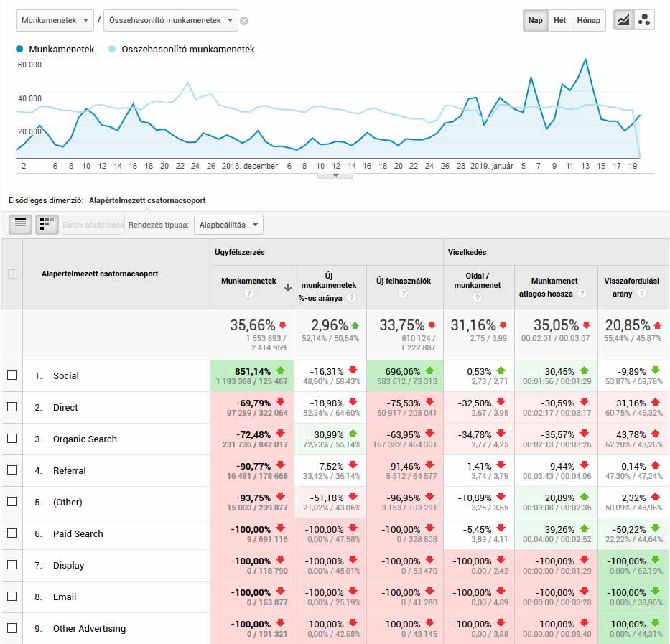Screen dimensions: 670x644
Task: Click help icon under Új felhasználók
Action: 404,294
